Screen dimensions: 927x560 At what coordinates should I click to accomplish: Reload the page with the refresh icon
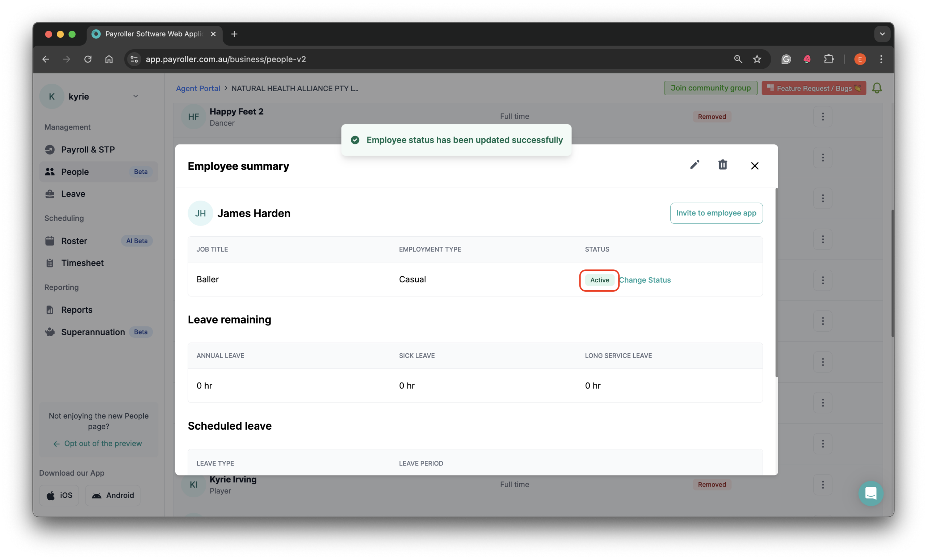click(88, 59)
